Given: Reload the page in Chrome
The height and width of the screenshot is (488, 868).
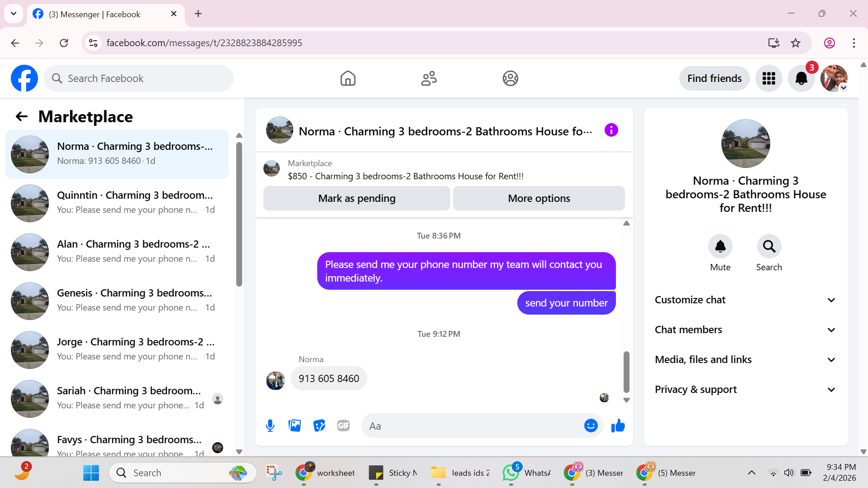Looking at the screenshot, I should (x=64, y=43).
